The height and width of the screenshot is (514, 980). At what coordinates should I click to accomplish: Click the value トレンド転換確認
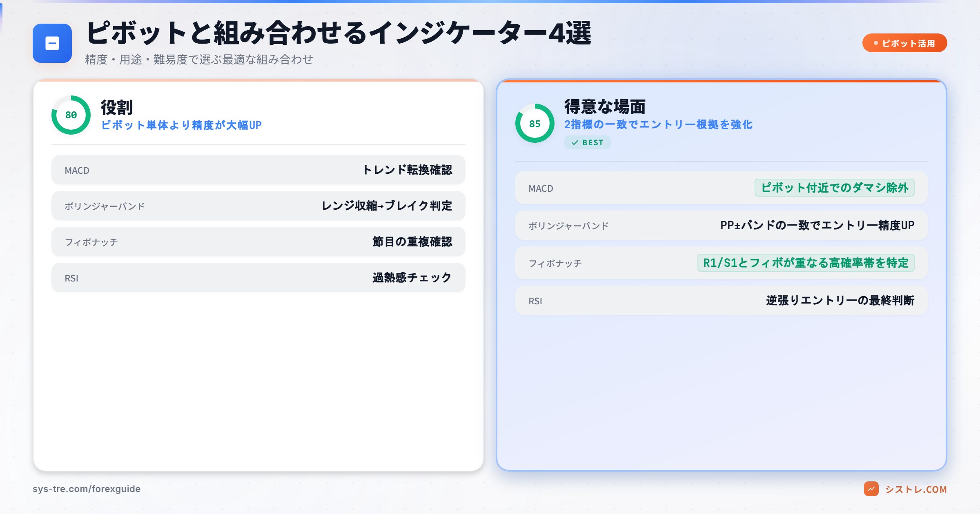point(407,170)
